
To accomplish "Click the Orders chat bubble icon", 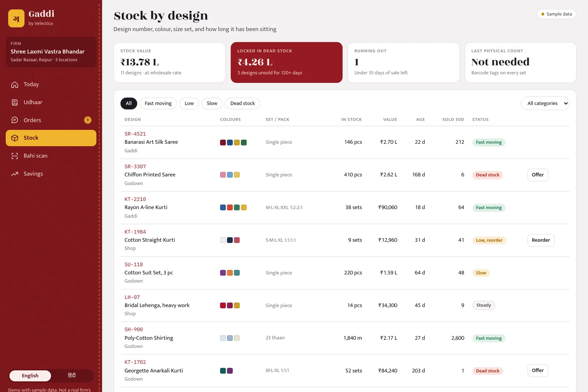I will (15, 120).
